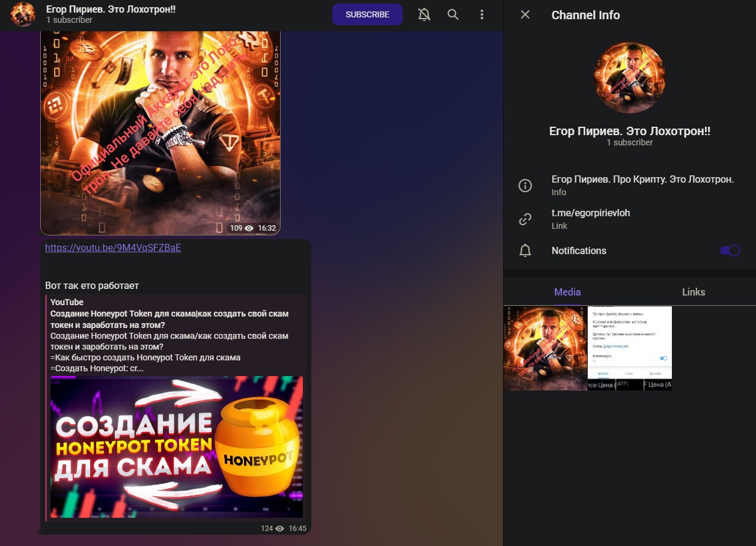756x546 pixels.
Task: Click the 'Вот так это работает' text
Action: (92, 285)
